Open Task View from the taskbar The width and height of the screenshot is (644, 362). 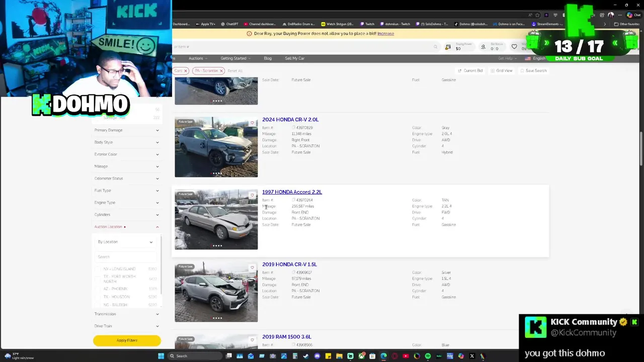(229, 356)
